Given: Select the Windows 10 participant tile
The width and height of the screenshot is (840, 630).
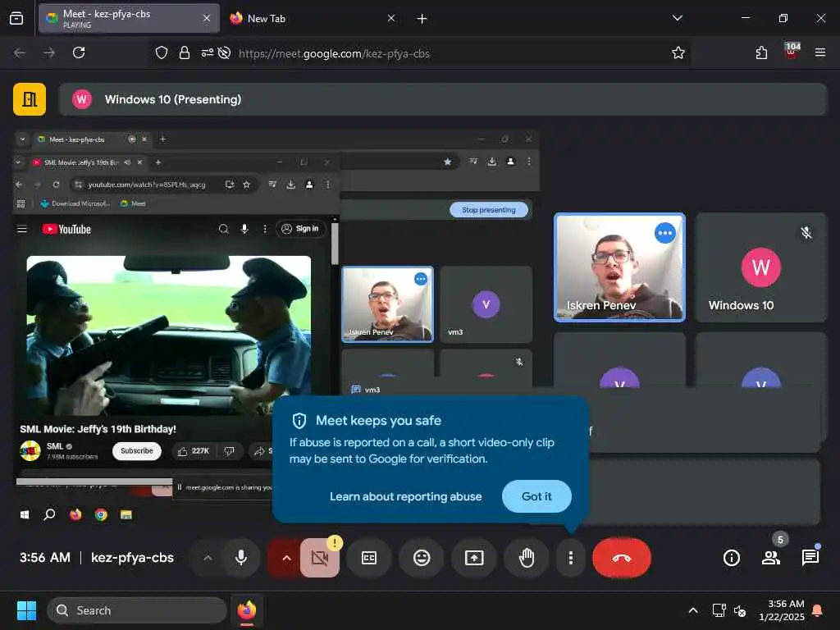Looking at the screenshot, I should [760, 268].
